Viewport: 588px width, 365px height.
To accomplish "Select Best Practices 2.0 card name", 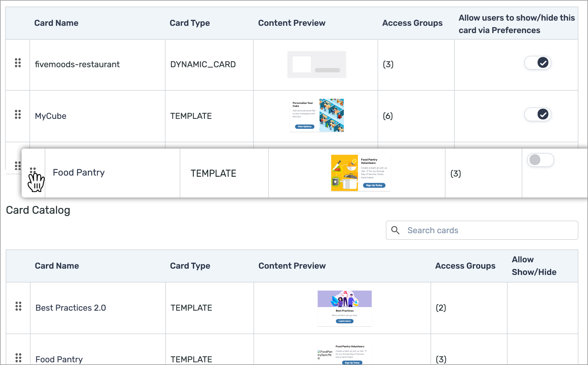I will [71, 308].
